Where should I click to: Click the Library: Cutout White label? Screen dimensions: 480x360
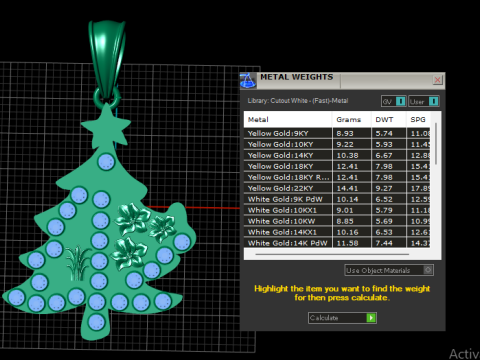[x=298, y=101]
